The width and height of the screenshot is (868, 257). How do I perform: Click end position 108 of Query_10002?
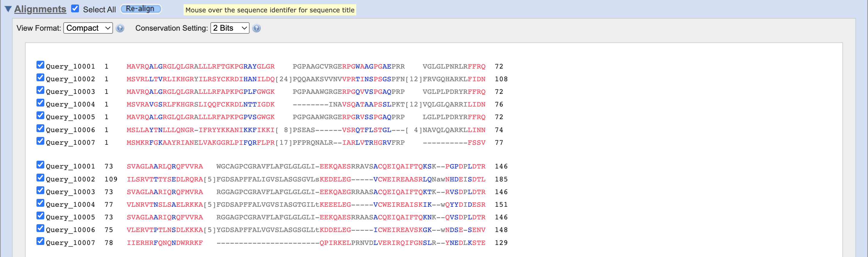coord(501,79)
